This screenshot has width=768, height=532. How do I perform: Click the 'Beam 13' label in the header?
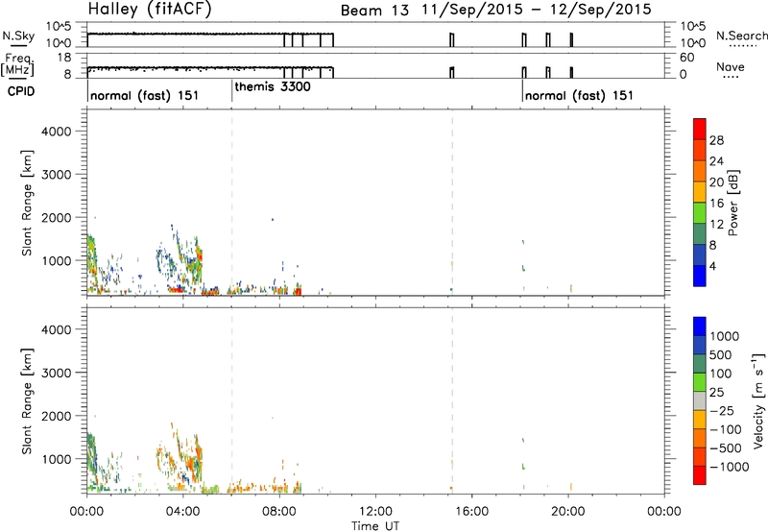coord(374,11)
